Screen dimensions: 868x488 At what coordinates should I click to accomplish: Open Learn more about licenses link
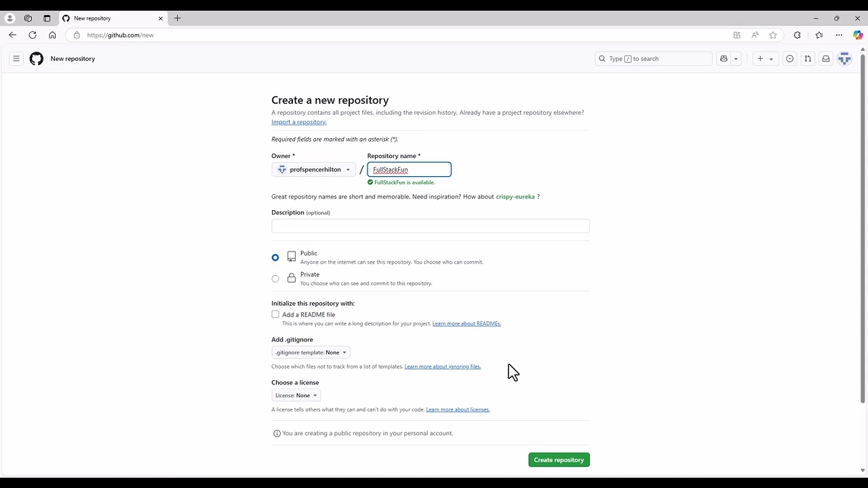[458, 409]
